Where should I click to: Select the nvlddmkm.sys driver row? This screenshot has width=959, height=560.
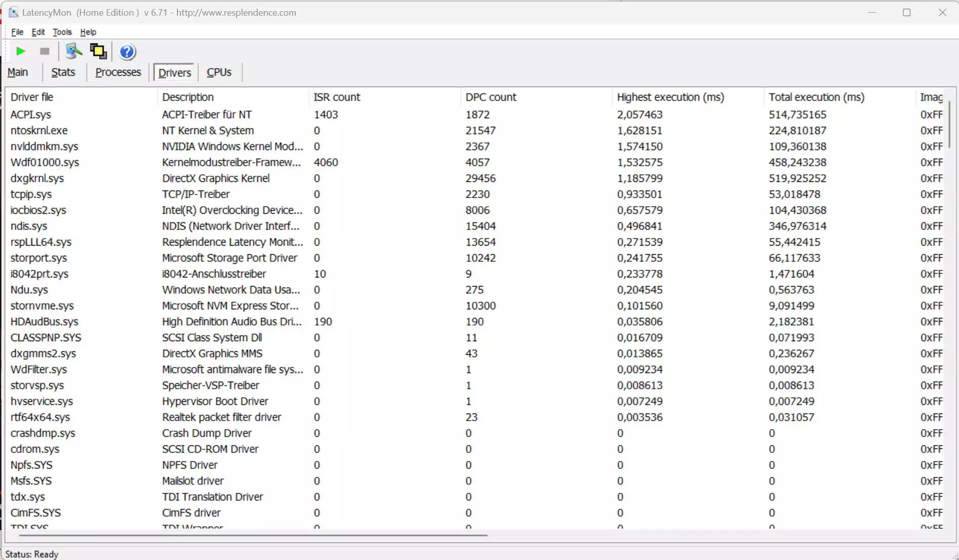point(475,147)
